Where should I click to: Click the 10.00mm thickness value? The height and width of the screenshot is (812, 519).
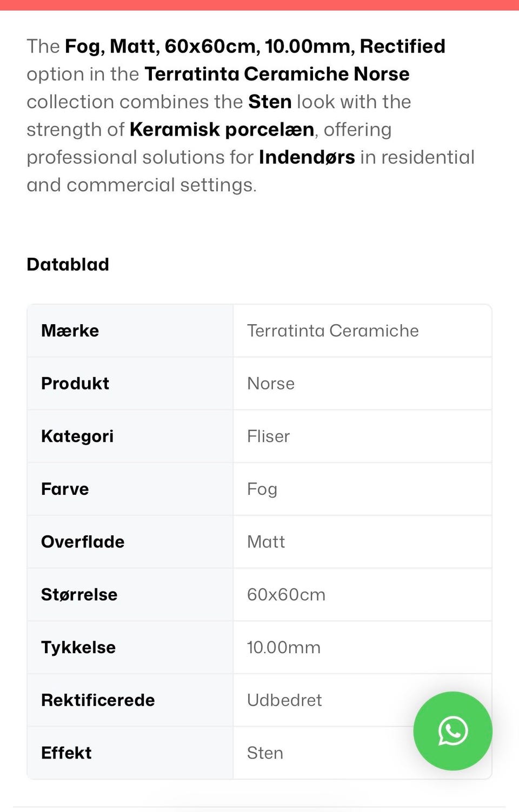click(x=284, y=647)
